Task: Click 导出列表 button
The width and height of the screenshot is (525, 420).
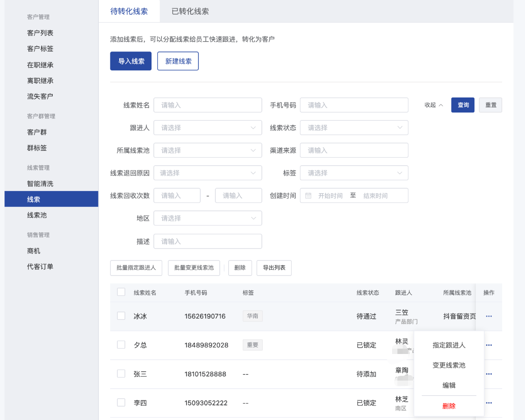Action: pyautogui.click(x=274, y=268)
